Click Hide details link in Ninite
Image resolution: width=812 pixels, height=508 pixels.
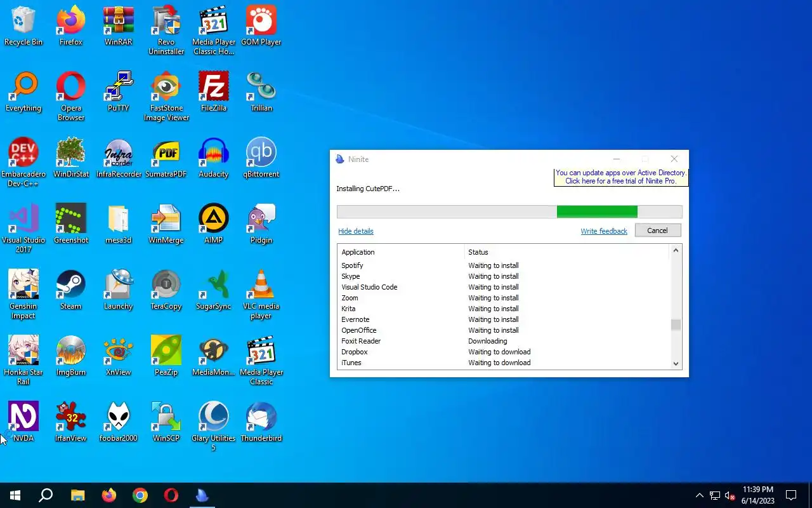[x=356, y=231]
